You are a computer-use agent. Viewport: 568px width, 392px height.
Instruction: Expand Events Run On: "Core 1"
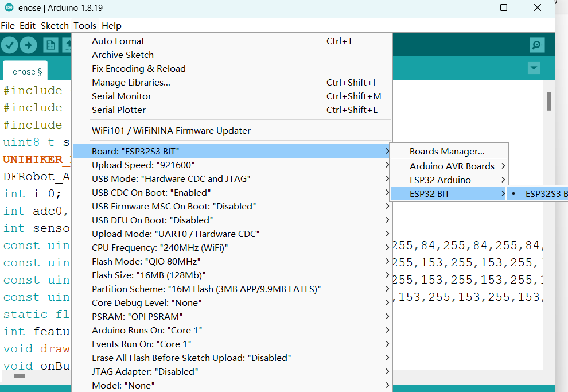pos(232,344)
